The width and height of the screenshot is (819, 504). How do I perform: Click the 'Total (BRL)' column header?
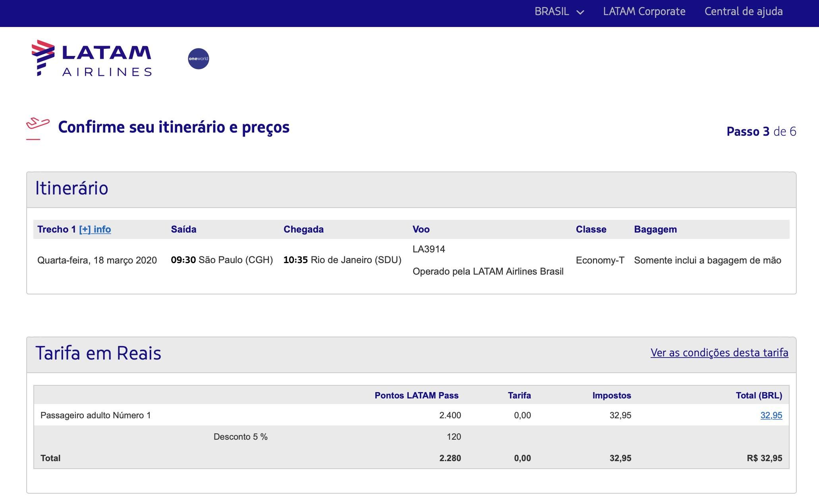759,396
